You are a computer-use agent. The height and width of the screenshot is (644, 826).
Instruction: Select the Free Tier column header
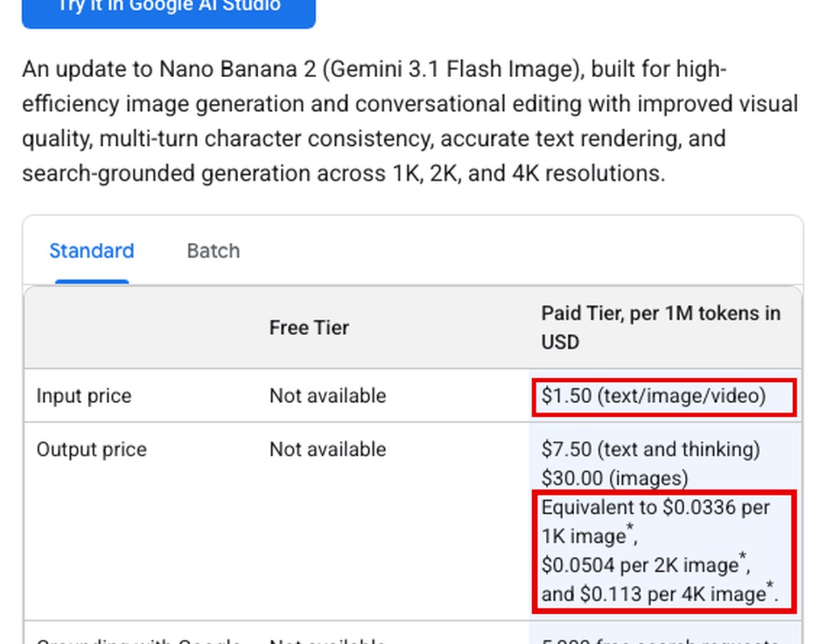point(309,328)
